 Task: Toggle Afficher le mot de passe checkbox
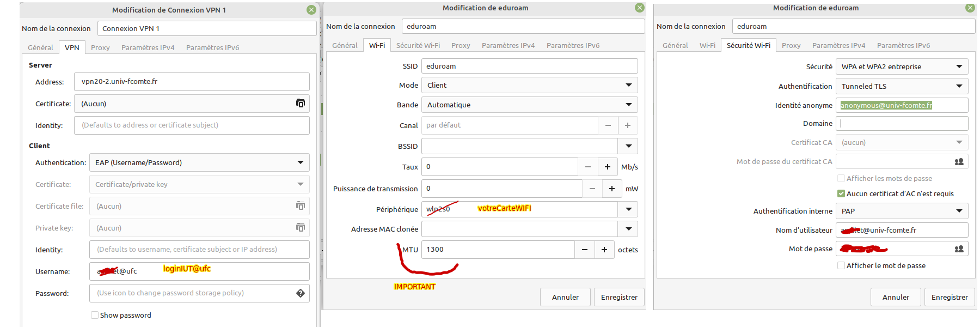[x=841, y=265]
